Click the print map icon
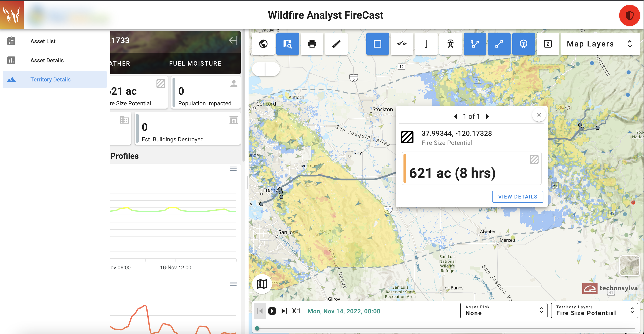The width and height of the screenshot is (644, 334). click(x=312, y=44)
